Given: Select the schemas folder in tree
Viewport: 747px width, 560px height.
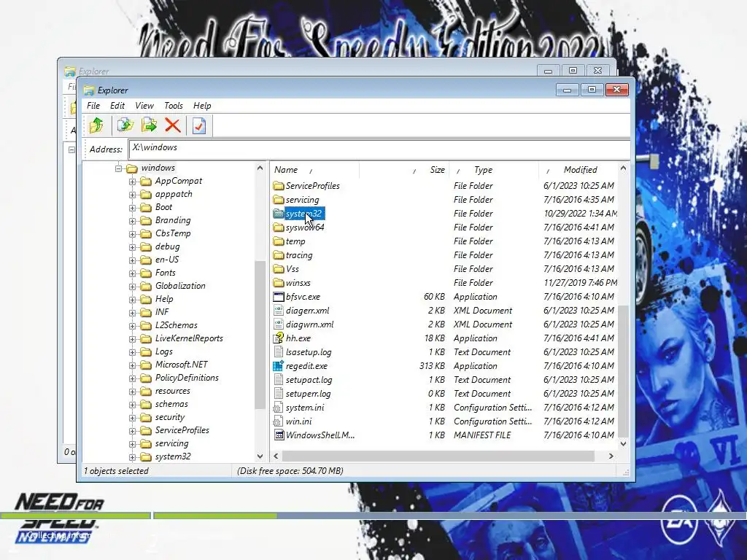Looking at the screenshot, I should 171,404.
